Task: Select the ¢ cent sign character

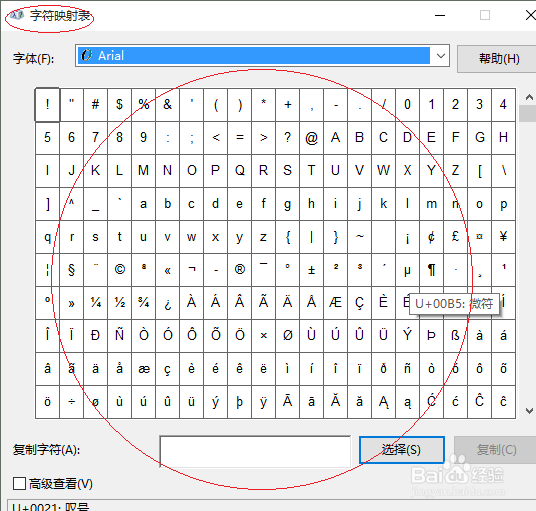Action: tap(431, 237)
